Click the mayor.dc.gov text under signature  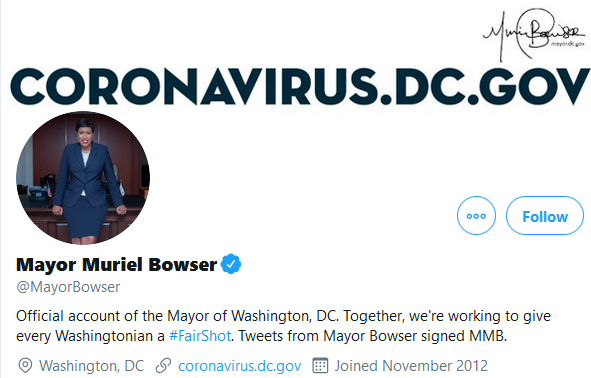568,44
